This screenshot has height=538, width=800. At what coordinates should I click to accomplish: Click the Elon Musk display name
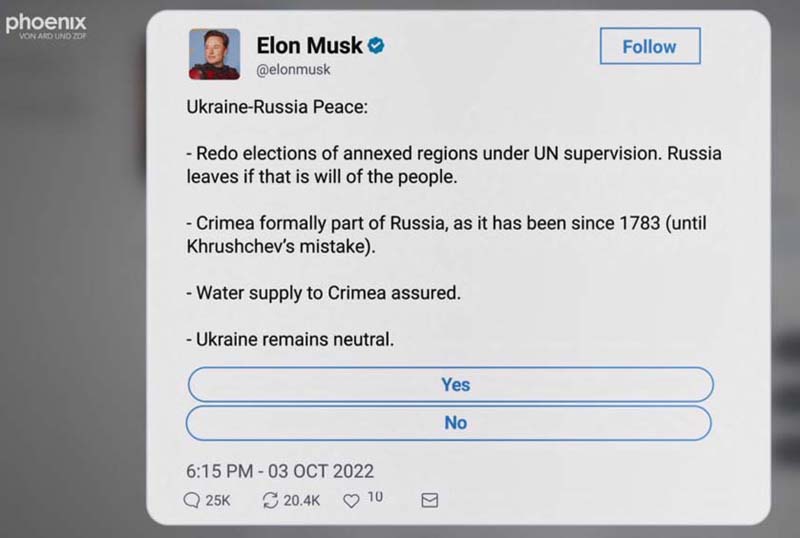click(309, 45)
